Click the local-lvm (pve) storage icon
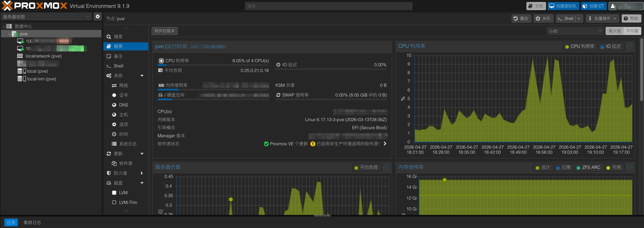Image resolution: width=644 pixels, height=228 pixels. (21, 79)
